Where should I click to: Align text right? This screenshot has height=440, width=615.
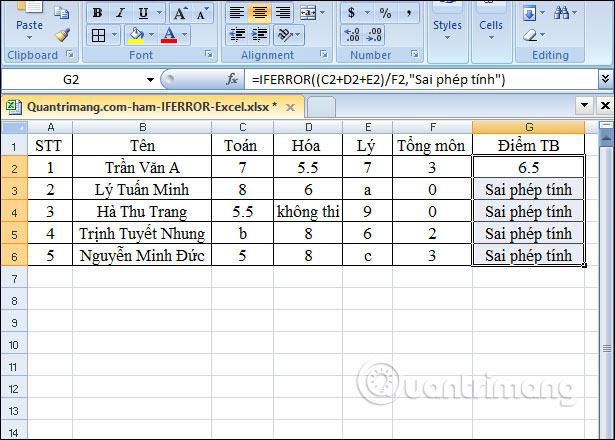pos(282,13)
